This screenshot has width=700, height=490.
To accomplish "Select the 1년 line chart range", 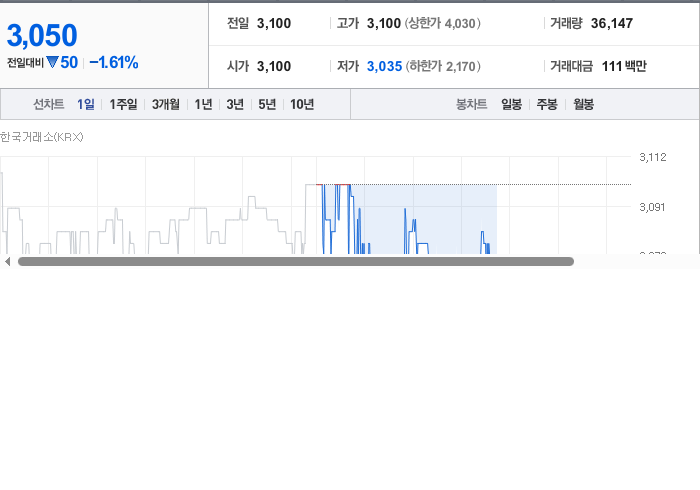I will [x=203, y=104].
